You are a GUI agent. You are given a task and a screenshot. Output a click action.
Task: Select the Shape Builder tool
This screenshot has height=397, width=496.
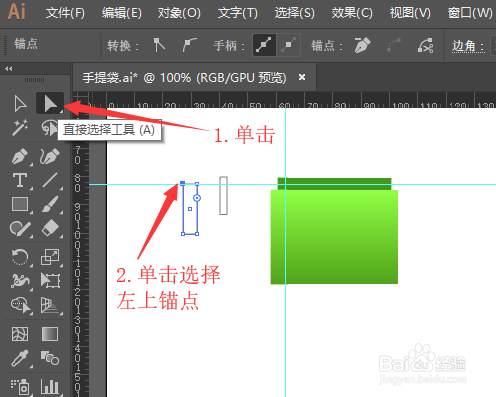click(20, 305)
